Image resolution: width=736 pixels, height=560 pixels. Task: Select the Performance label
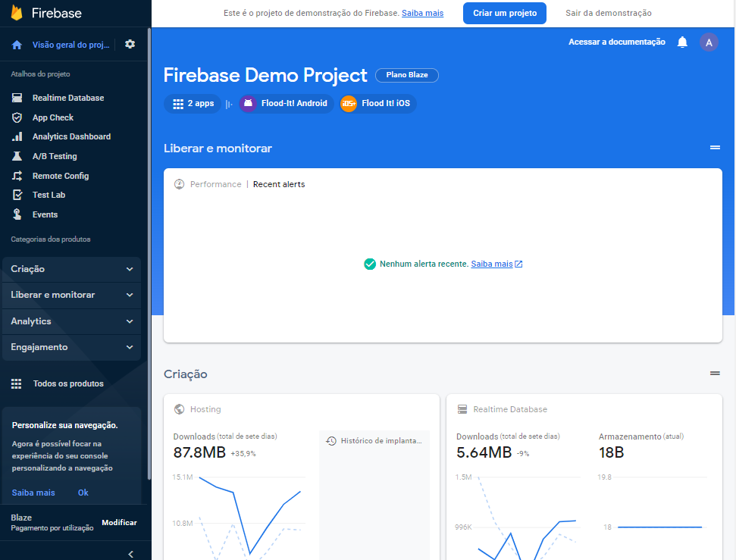(x=215, y=184)
